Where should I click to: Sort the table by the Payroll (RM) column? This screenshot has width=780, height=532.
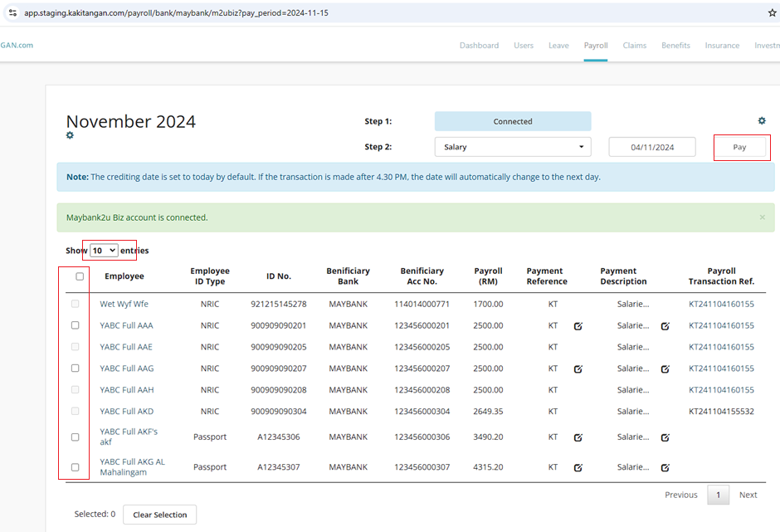pyautogui.click(x=488, y=276)
